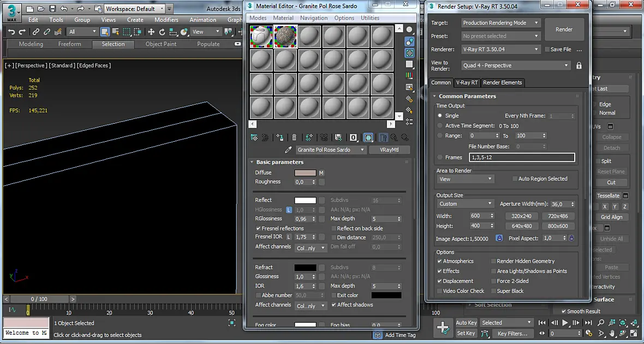Enable the Force 2-Sided checkbox
Image resolution: width=644 pixels, height=344 pixels.
494,281
